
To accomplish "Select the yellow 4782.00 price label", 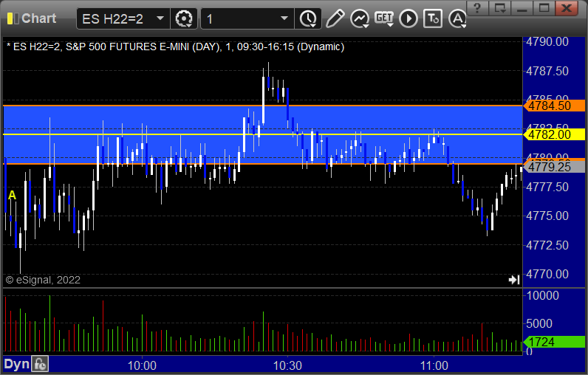I will point(554,134).
